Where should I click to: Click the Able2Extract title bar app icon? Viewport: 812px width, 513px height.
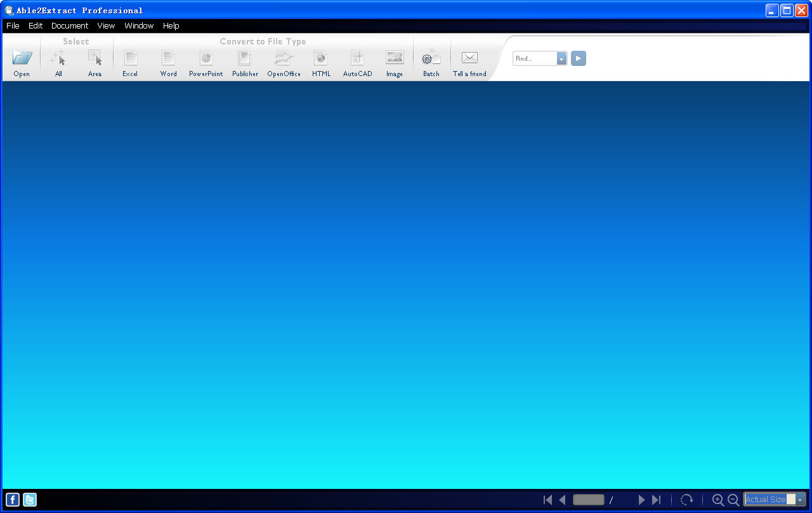tap(9, 10)
